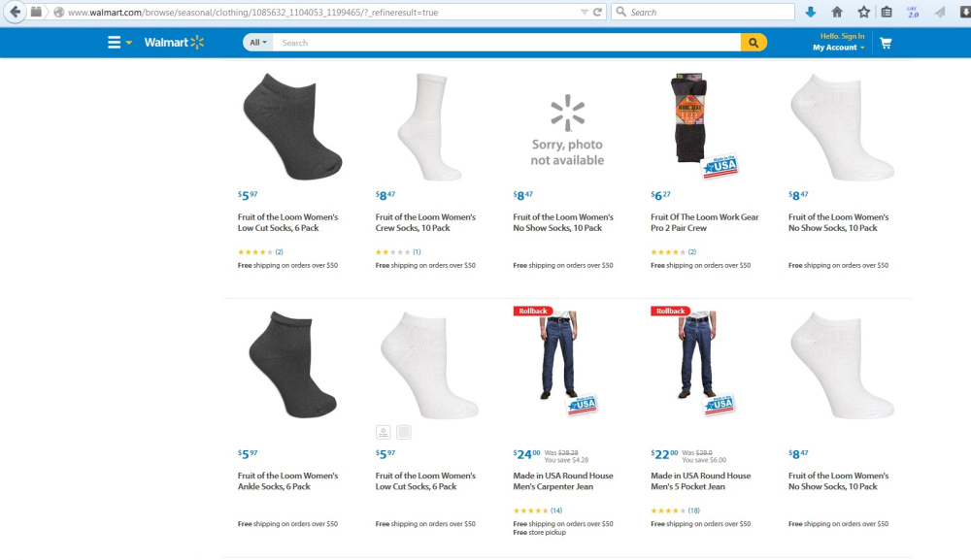Bookmark this page with the star icon
The height and width of the screenshot is (560, 971).
click(x=863, y=12)
